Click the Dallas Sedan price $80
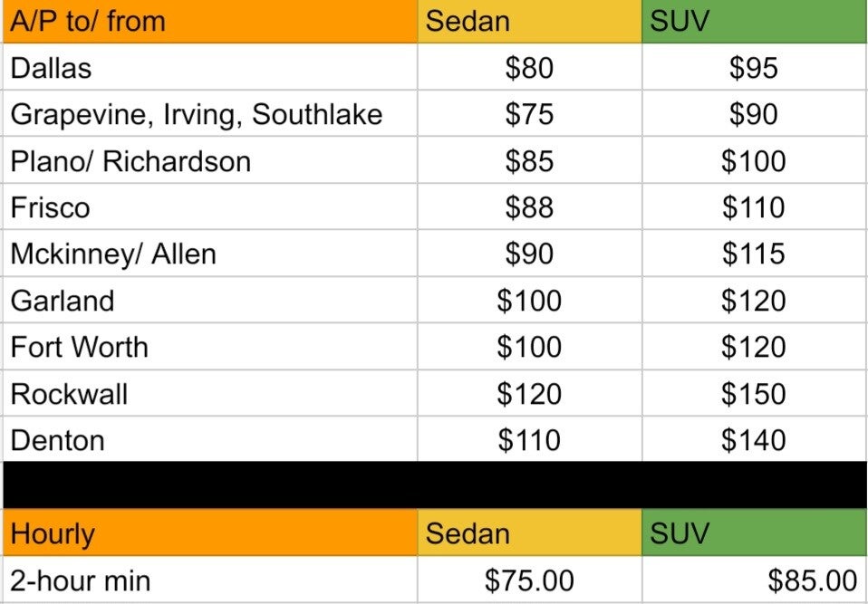This screenshot has height=604, width=868. [529, 68]
